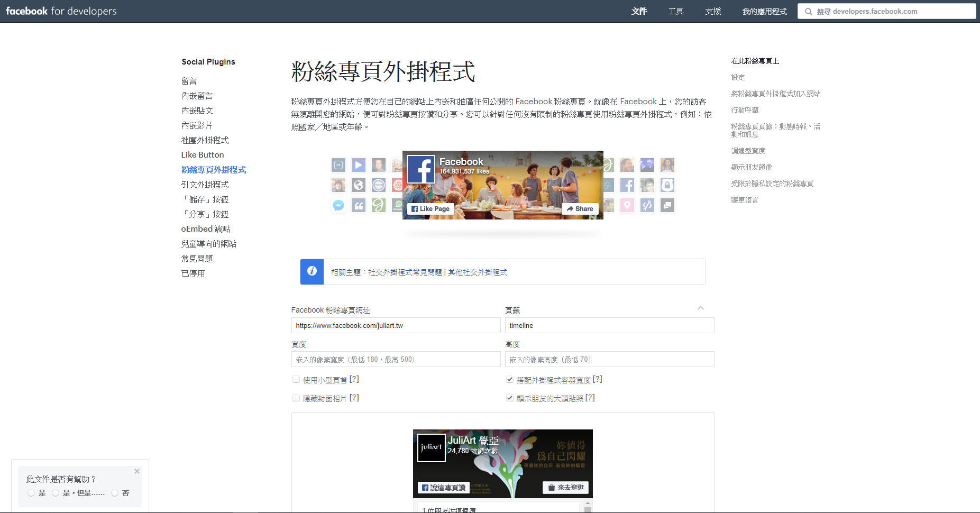
Task: Collapse the configurator with the chevron arrow
Action: tap(701, 308)
